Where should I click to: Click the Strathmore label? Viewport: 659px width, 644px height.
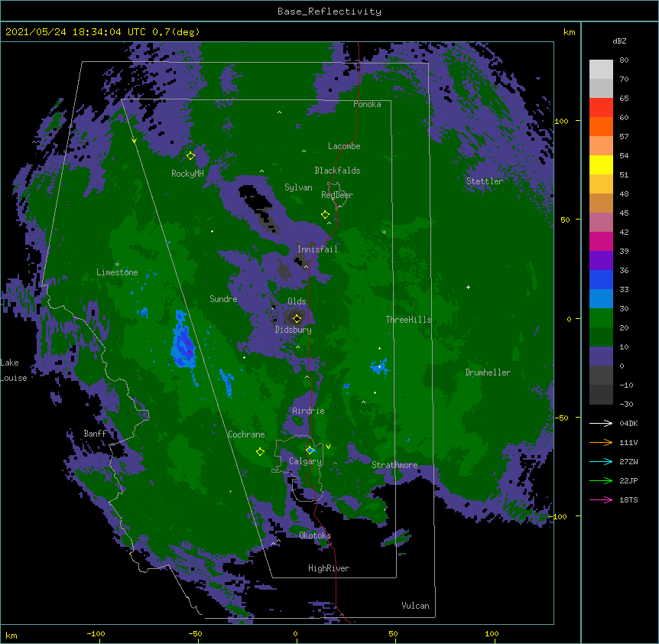(394, 465)
